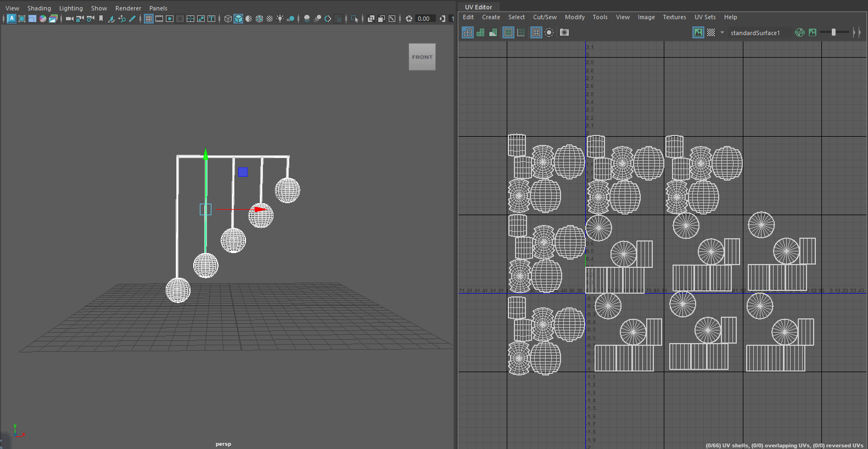Click the gamma value field showing 0.00
The height and width of the screenshot is (449, 868).
[424, 19]
